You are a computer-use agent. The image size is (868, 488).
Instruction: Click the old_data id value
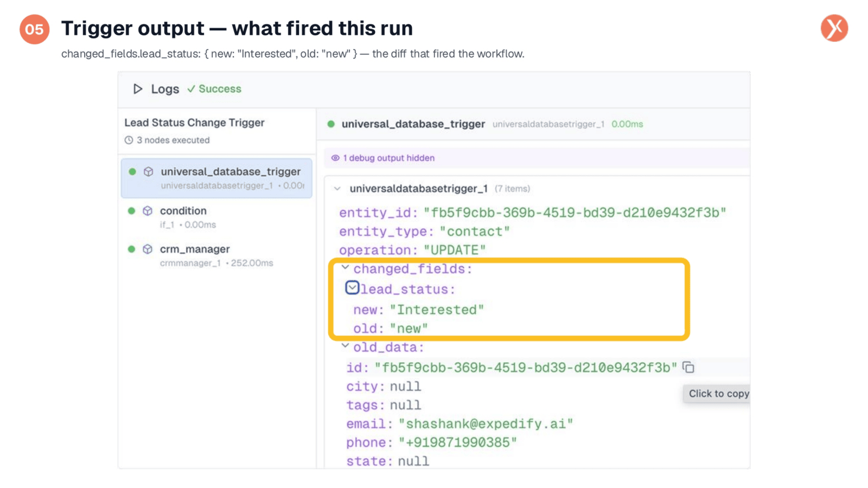pos(526,368)
